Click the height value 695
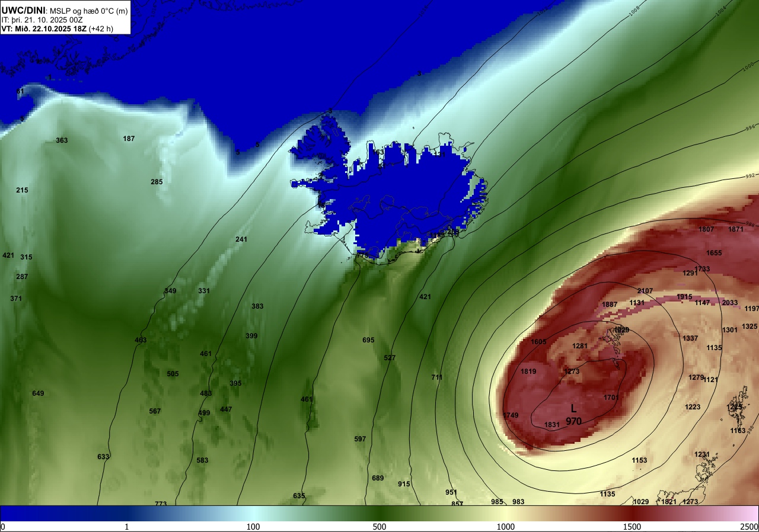 coord(368,340)
